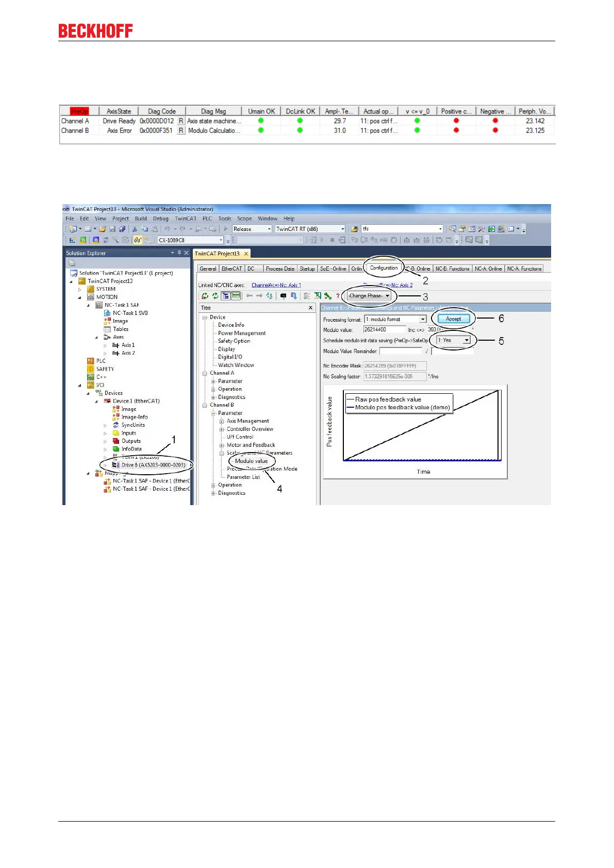Click the Accept button
This screenshot has width=614, height=868.
[454, 319]
